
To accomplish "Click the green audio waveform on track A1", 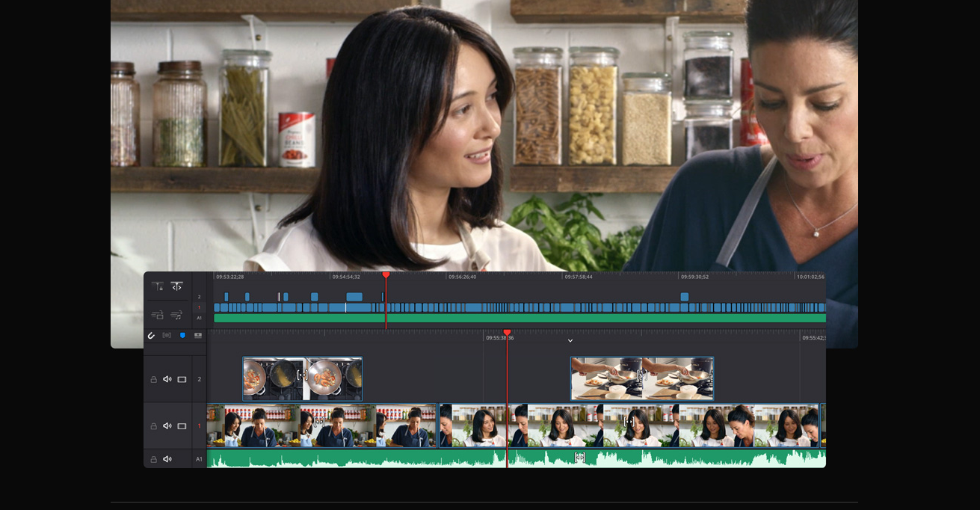I will [673, 456].
